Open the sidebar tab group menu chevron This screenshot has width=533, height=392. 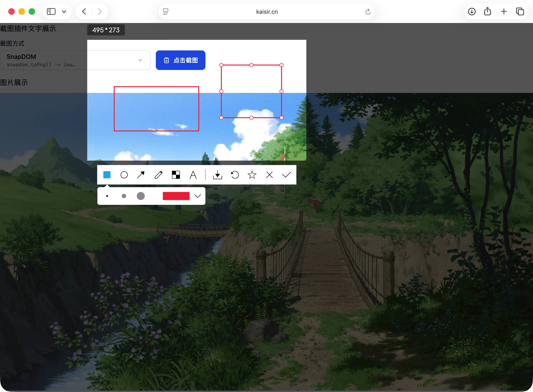coord(64,11)
